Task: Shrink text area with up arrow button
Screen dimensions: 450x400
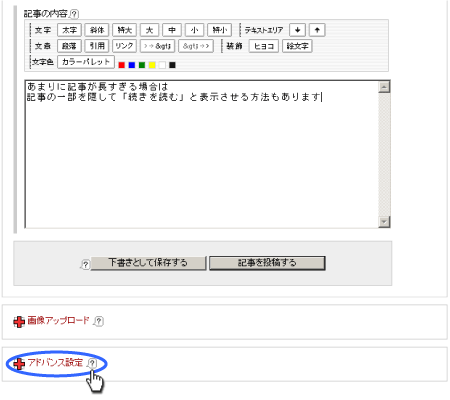Action: point(317,30)
